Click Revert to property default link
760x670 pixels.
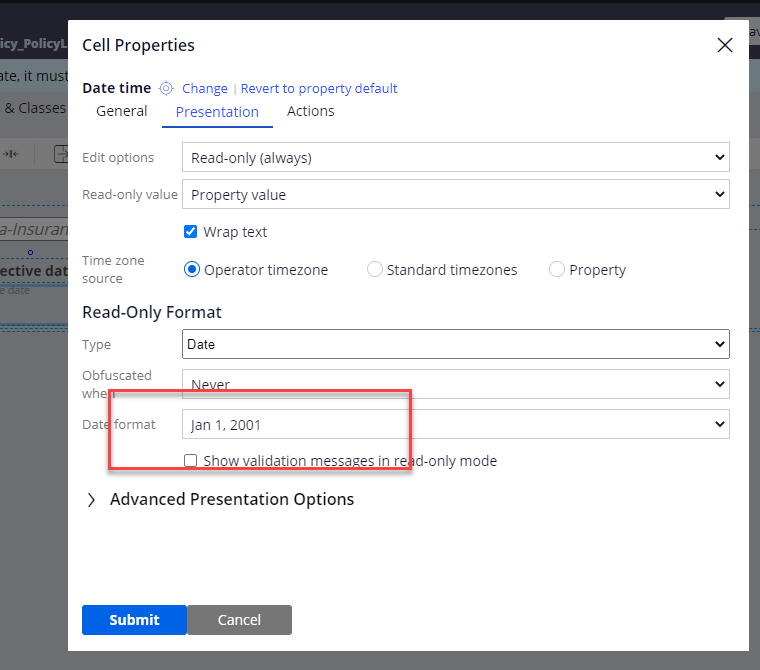click(319, 88)
